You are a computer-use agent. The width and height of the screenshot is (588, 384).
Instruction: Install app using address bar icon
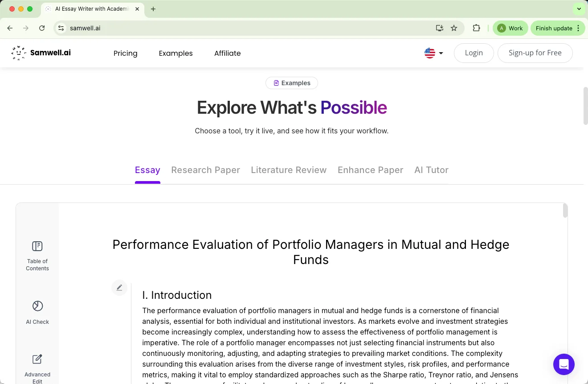coord(440,28)
